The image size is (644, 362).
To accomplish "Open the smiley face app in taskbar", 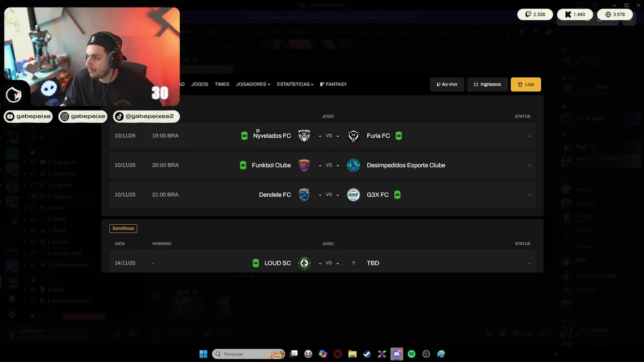I will coord(308,354).
